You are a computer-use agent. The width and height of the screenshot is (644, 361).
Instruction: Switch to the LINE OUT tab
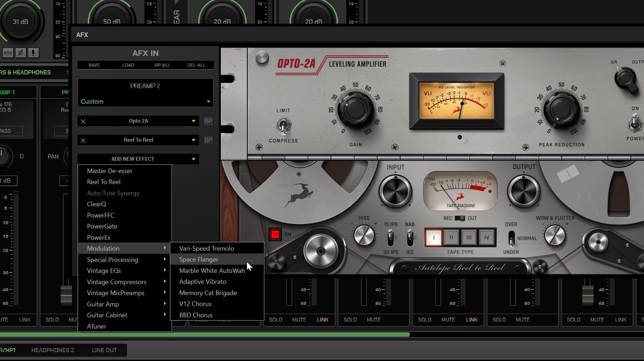[104, 350]
